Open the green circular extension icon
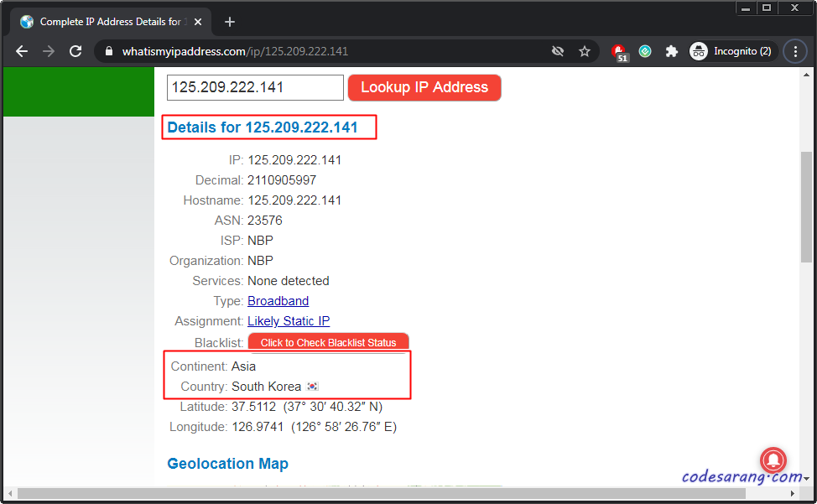The image size is (817, 504). (x=645, y=51)
